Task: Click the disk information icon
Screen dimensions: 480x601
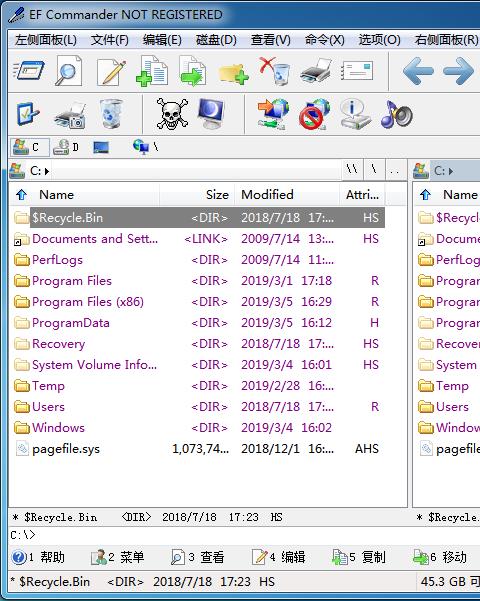Action: coord(355,114)
